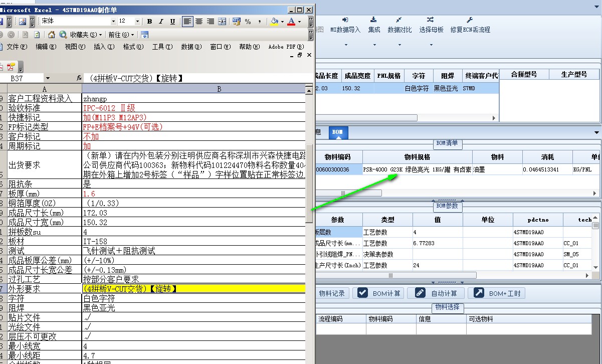Image resolution: width=602 pixels, height=364 pixels.
Task: Expand dropdown arrow under 选择母板
Action: pyautogui.click(x=432, y=45)
